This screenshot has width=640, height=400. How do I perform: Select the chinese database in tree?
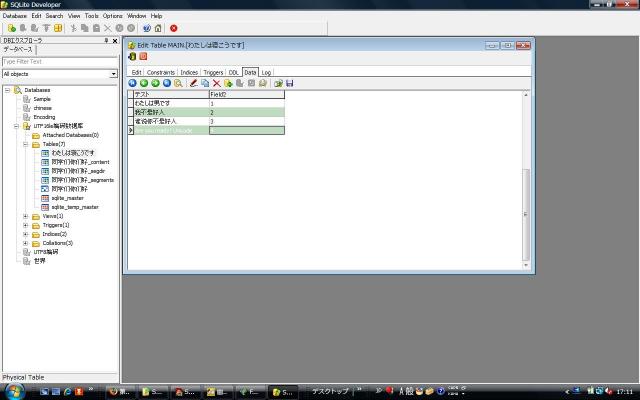pos(42,108)
